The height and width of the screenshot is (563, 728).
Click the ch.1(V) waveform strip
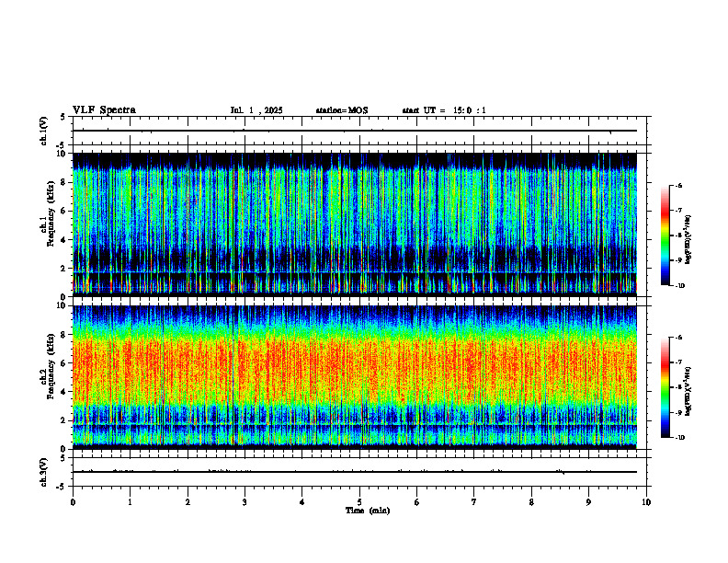click(x=359, y=131)
